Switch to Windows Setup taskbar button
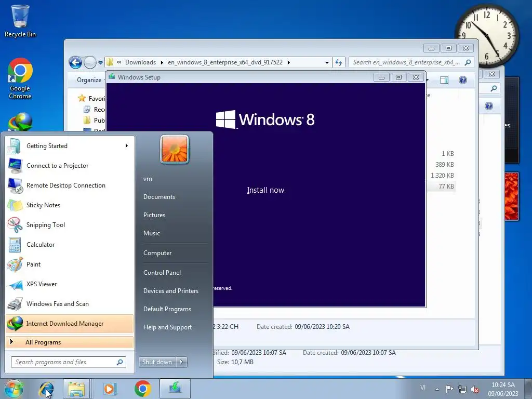This screenshot has height=399, width=532. click(175, 389)
